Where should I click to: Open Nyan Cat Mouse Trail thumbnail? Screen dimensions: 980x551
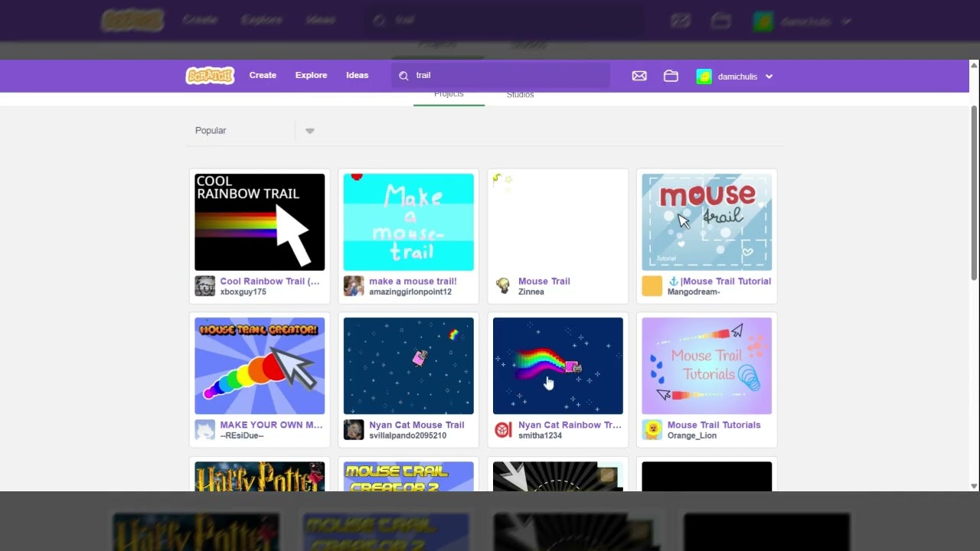point(409,366)
